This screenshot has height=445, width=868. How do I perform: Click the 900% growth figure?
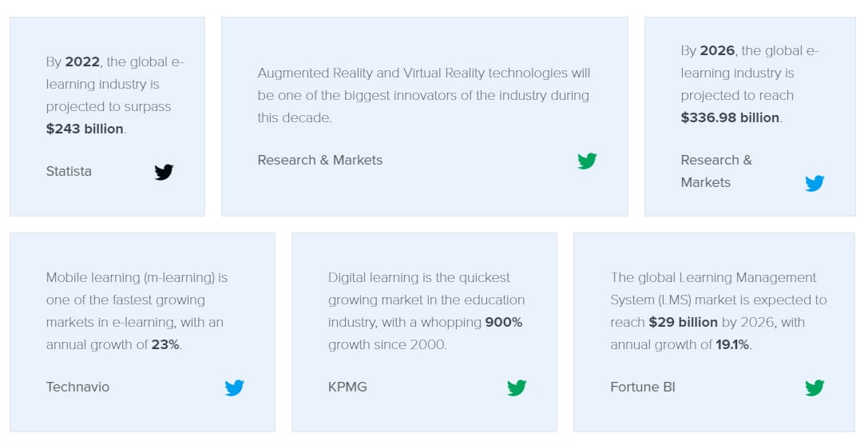(504, 323)
